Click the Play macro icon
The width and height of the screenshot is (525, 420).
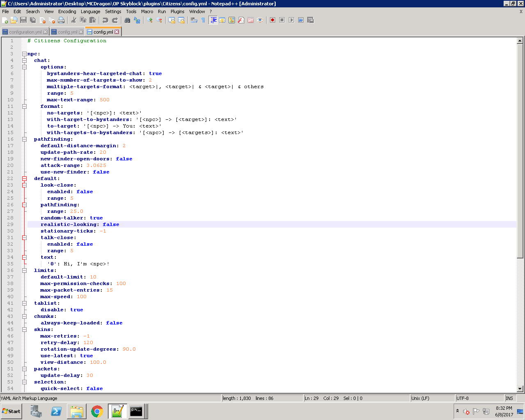pyautogui.click(x=291, y=20)
